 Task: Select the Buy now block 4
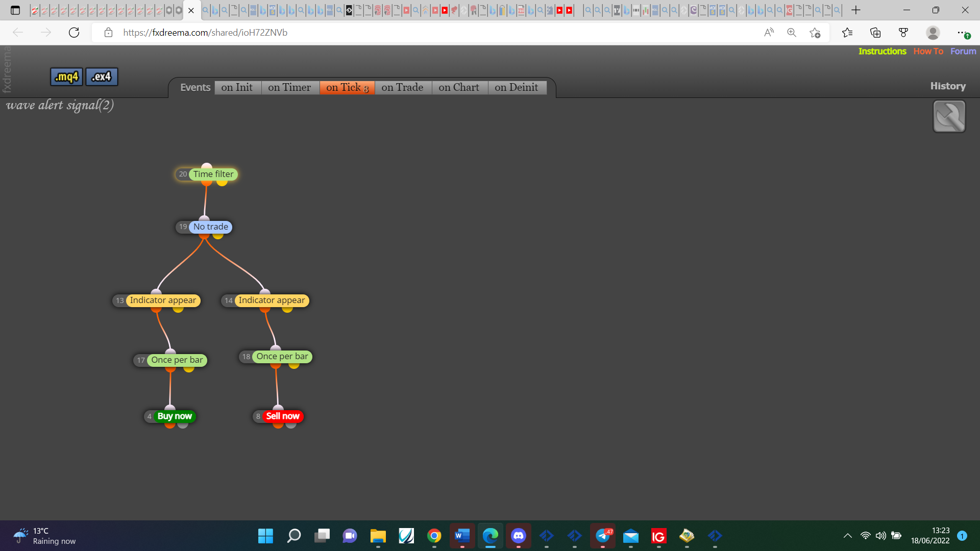click(x=170, y=416)
